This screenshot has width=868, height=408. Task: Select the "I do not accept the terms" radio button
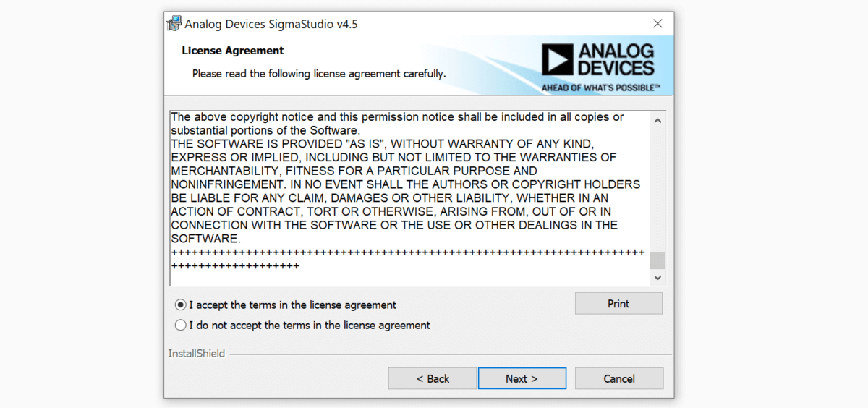click(x=181, y=326)
